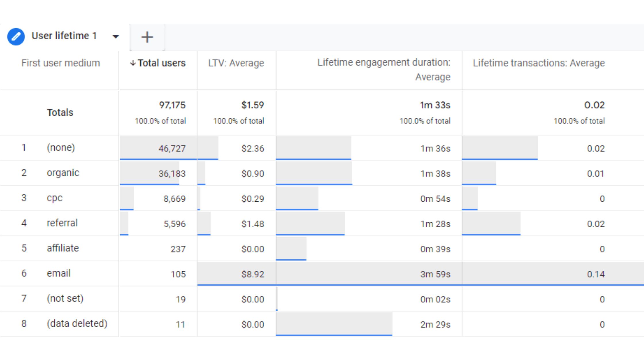Click the First user medium column header
Image resolution: width=644 pixels, height=362 pixels.
click(60, 63)
